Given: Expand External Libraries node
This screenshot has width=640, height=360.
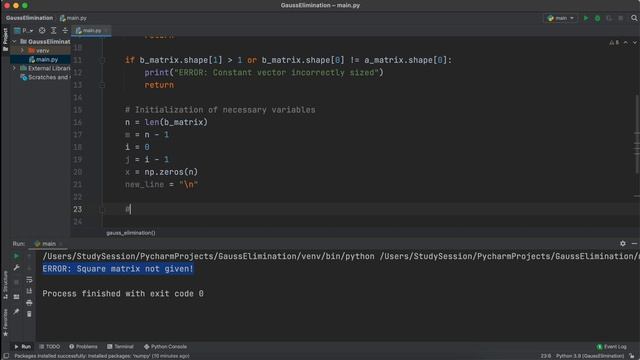Looking at the screenshot, I should (14, 68).
